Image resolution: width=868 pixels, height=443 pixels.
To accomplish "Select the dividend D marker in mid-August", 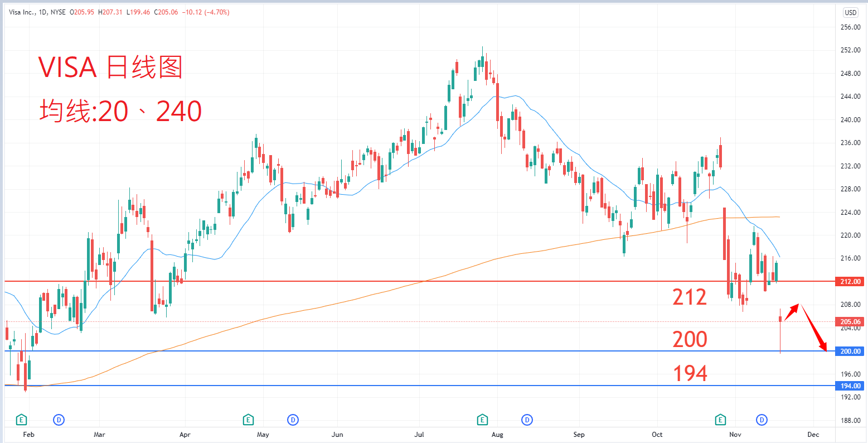I will (x=526, y=419).
